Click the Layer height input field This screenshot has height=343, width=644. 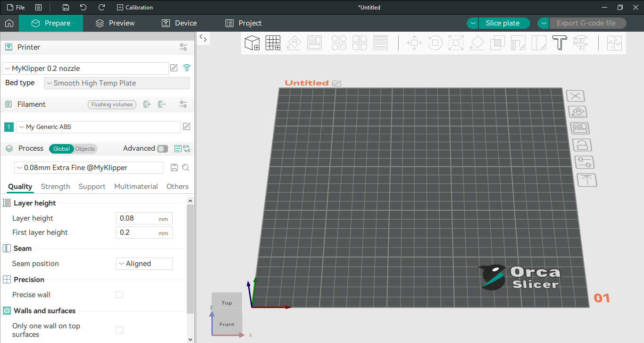tap(137, 218)
